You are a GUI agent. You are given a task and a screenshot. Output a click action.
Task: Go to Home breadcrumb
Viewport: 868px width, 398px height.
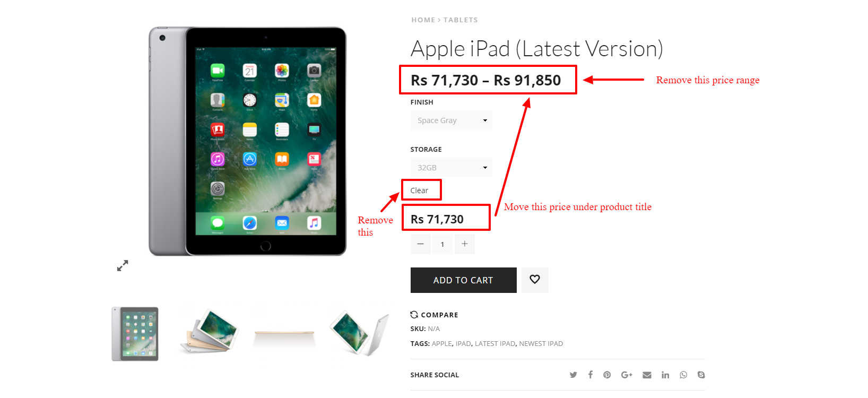coord(423,20)
